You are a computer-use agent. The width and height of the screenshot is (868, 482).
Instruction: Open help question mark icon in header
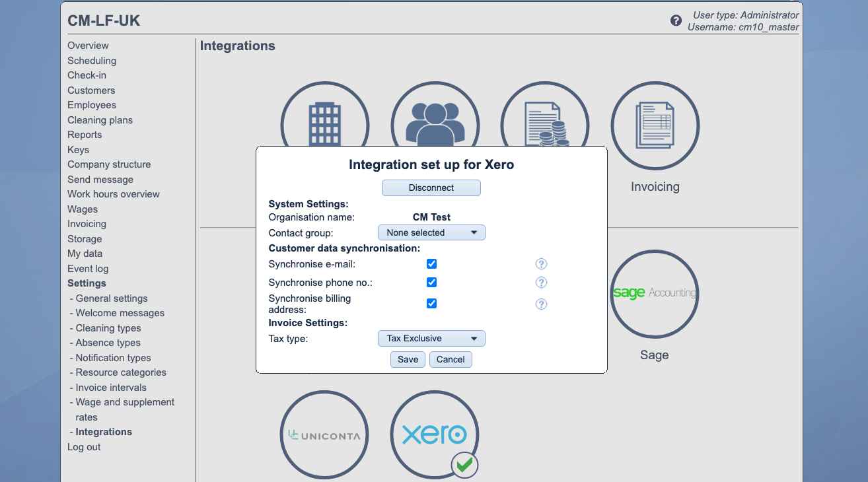coord(676,20)
